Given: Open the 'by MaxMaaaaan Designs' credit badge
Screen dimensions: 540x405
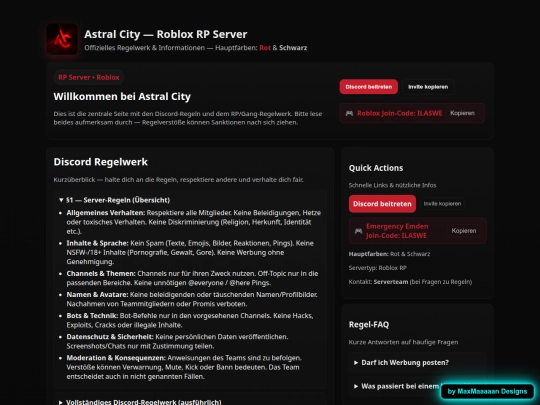Looking at the screenshot, I should (487, 392).
